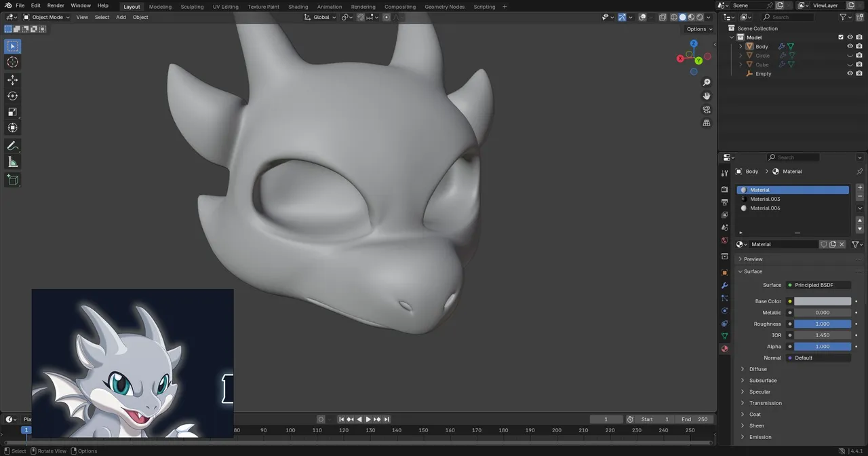Activate the Move tool
This screenshot has width=868, height=456.
pyautogui.click(x=12, y=80)
